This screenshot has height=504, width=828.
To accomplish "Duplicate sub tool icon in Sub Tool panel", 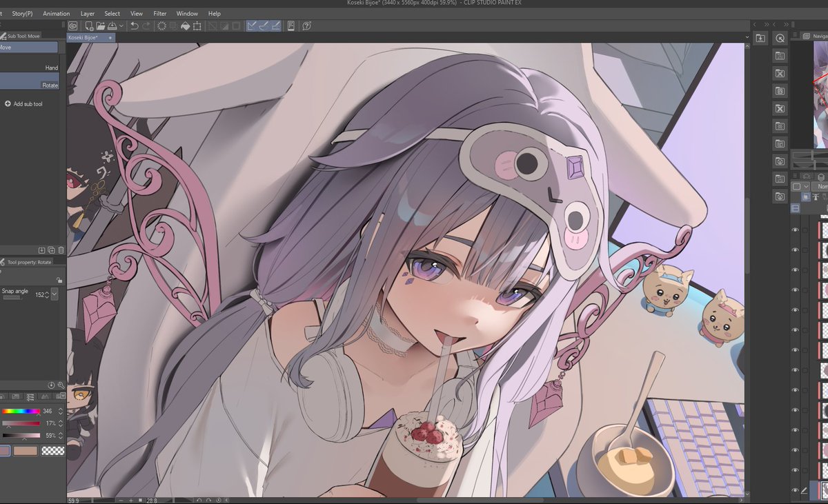I will [x=52, y=250].
